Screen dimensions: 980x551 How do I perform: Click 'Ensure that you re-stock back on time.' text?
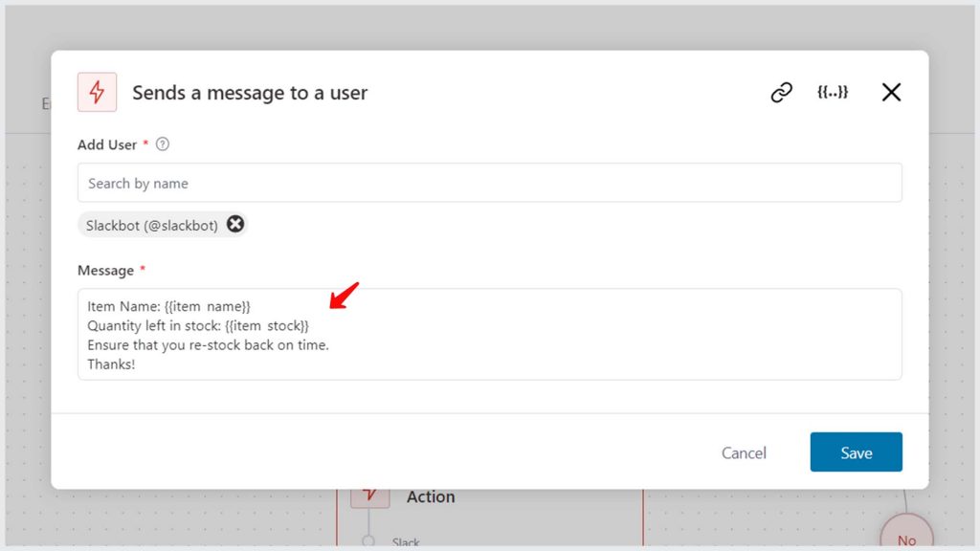(208, 344)
